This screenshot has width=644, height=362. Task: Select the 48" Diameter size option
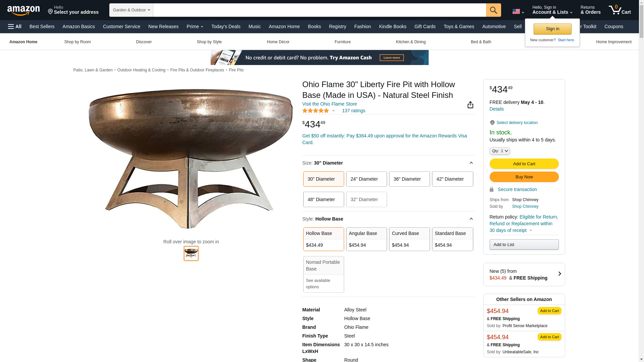(x=323, y=199)
